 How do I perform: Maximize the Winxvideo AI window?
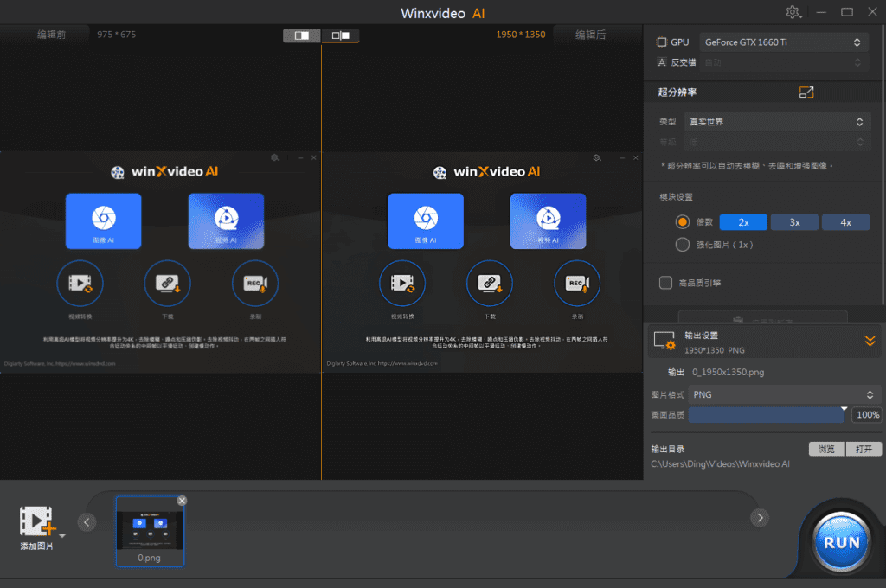[x=846, y=12]
